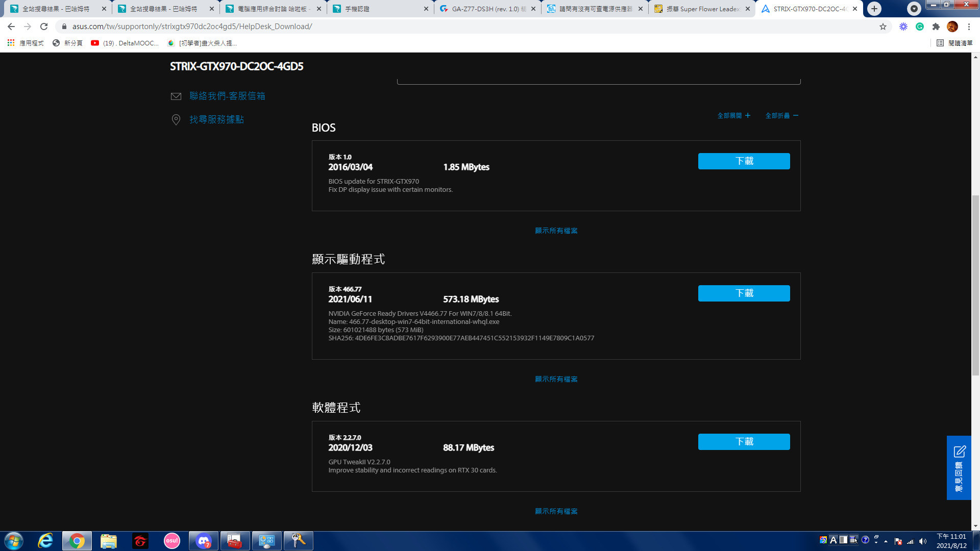Reload the ASUS support page
This screenshot has height=551, width=980.
click(44, 27)
